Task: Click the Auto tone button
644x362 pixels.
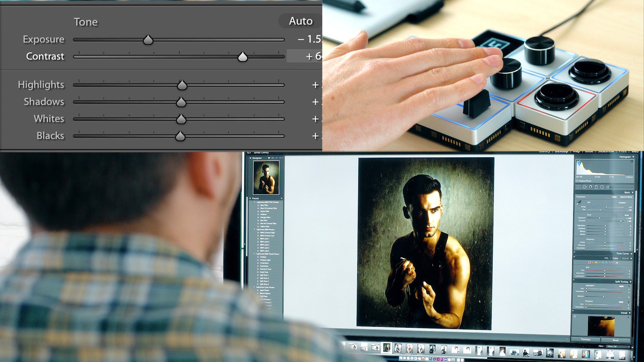Action: point(301,21)
